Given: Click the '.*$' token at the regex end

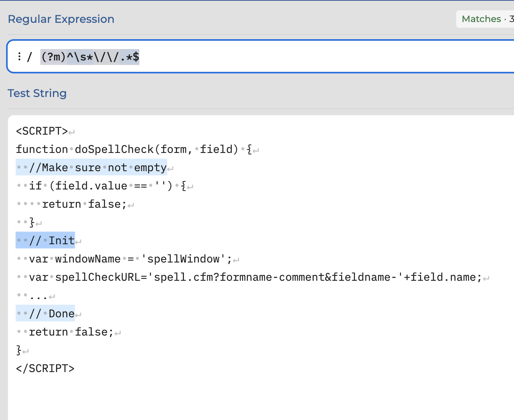Looking at the screenshot, I should coord(129,57).
